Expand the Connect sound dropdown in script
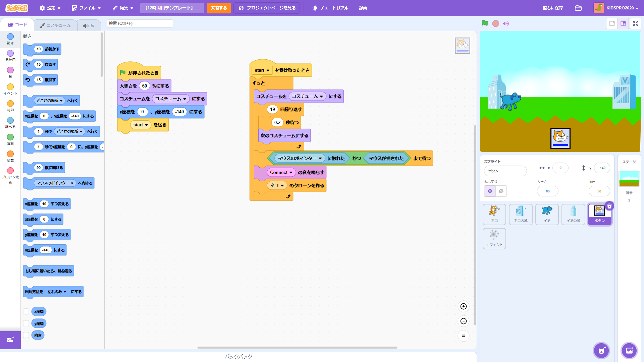The image size is (644, 362). [291, 173]
